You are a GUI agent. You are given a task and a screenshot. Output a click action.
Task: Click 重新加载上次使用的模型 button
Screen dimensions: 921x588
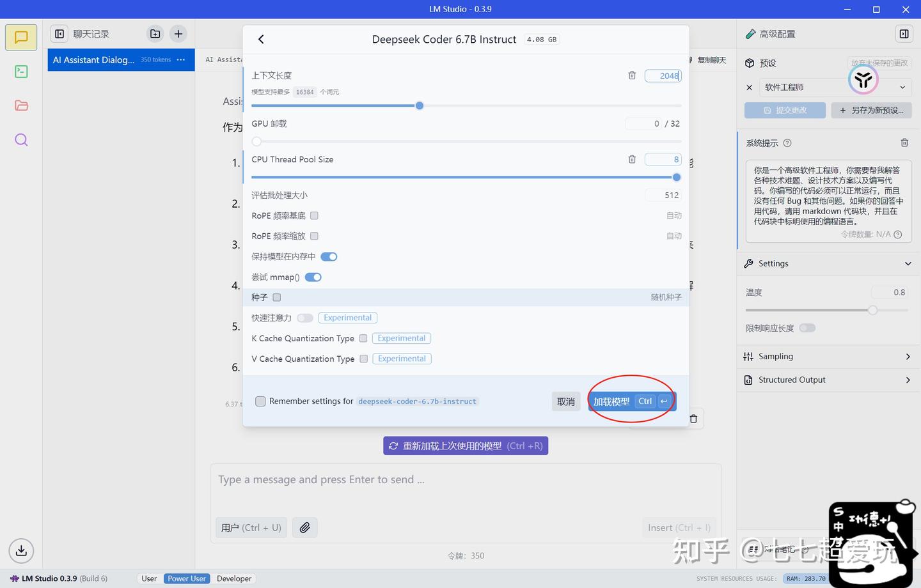[x=465, y=445]
